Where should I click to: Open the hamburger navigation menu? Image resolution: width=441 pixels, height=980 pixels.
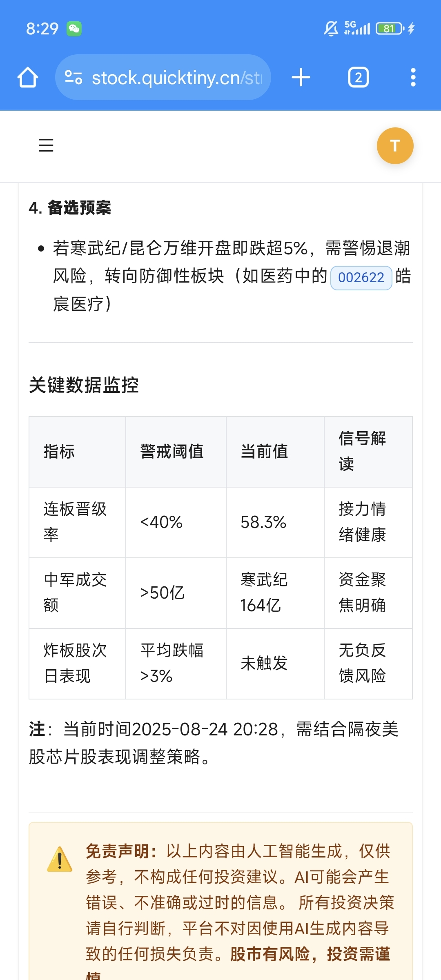[46, 145]
